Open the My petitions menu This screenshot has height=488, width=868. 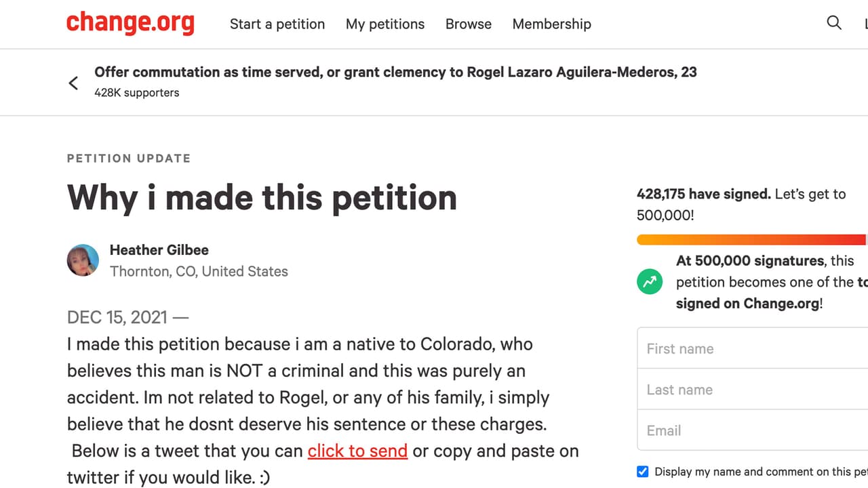[385, 24]
